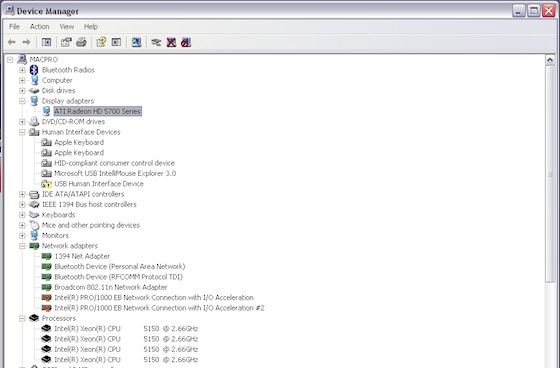
Task: Select the MACPRO computer icon
Action: (22, 59)
